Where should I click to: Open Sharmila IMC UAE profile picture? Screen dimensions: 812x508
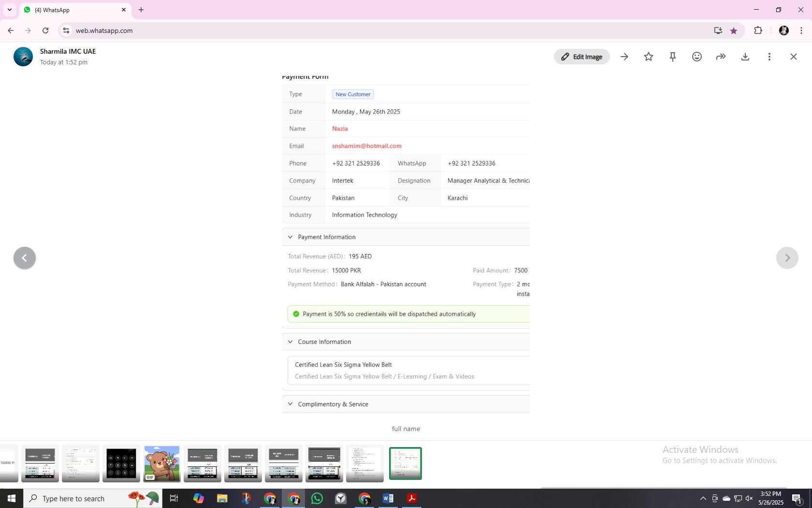click(23, 57)
